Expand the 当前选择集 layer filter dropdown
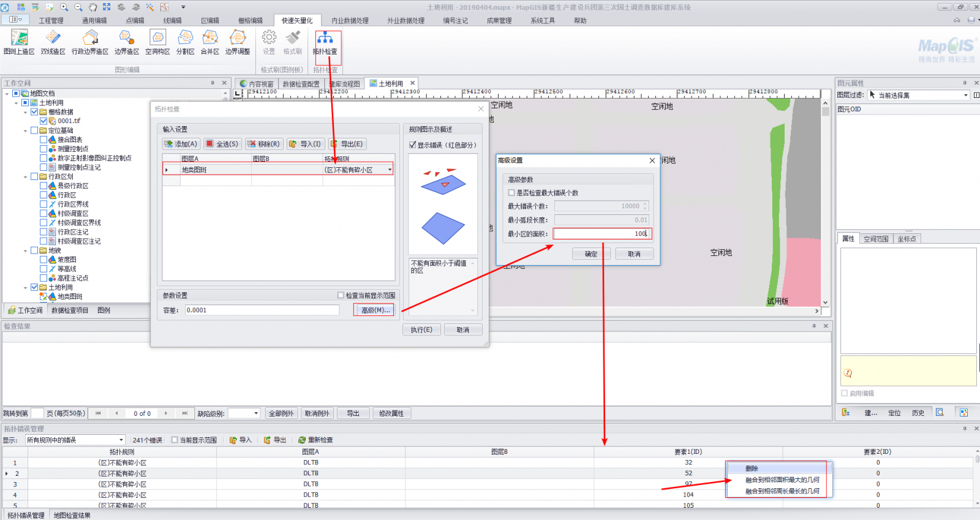The height and width of the screenshot is (520, 980). 966,95
